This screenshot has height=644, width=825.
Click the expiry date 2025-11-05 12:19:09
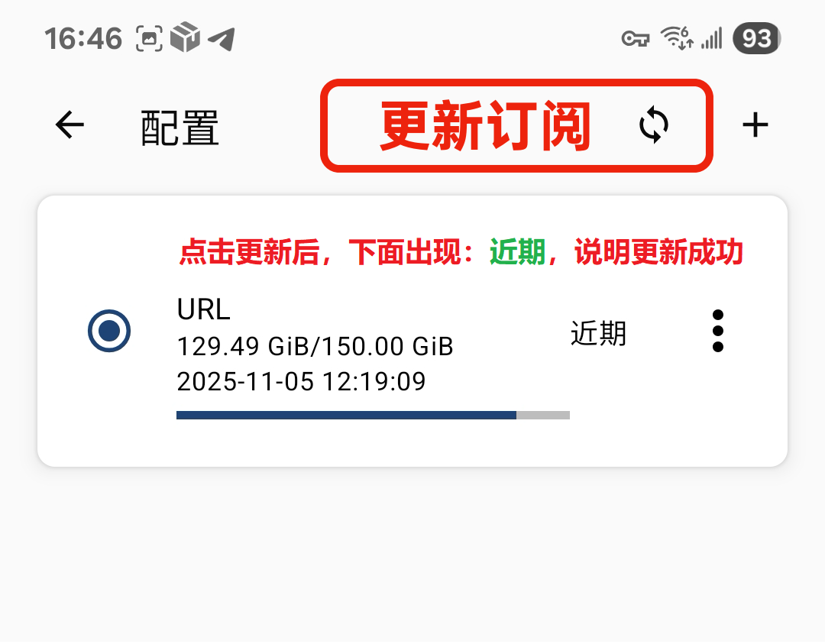coord(301,381)
